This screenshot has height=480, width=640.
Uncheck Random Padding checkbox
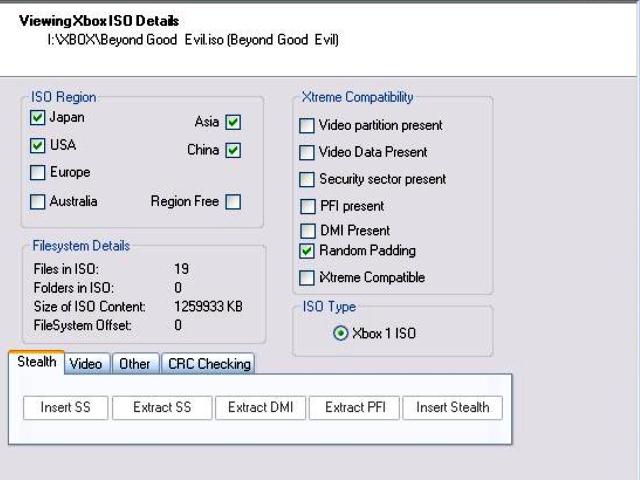(307, 251)
